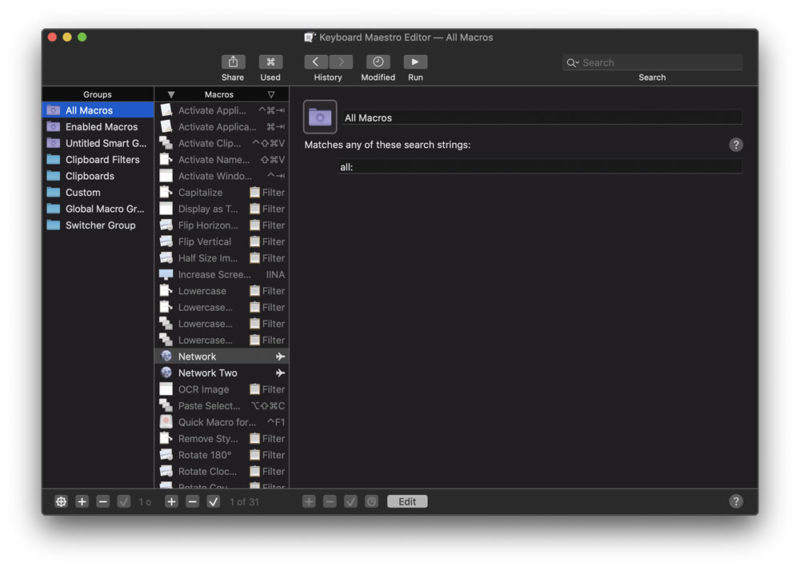The width and height of the screenshot is (800, 570).
Task: Select the Activate Windo… macro
Action: tap(222, 176)
